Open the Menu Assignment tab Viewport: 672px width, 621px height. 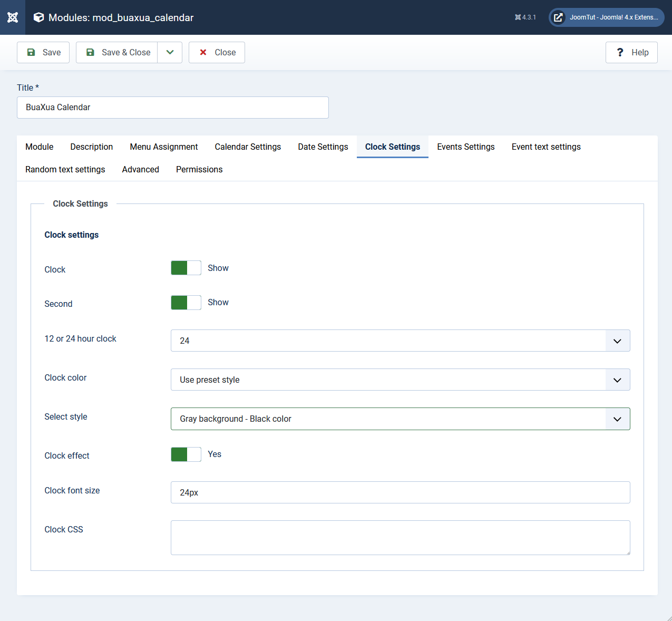164,147
